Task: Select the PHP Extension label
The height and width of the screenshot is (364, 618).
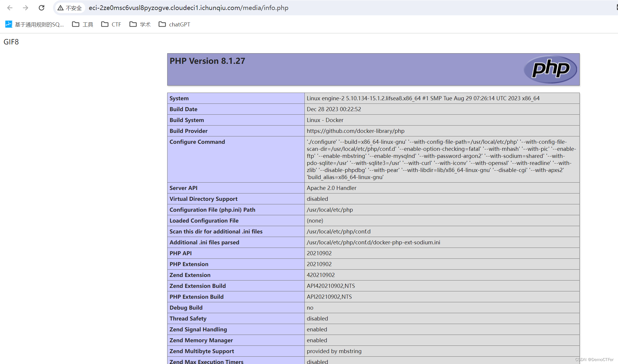Action: 189,264
